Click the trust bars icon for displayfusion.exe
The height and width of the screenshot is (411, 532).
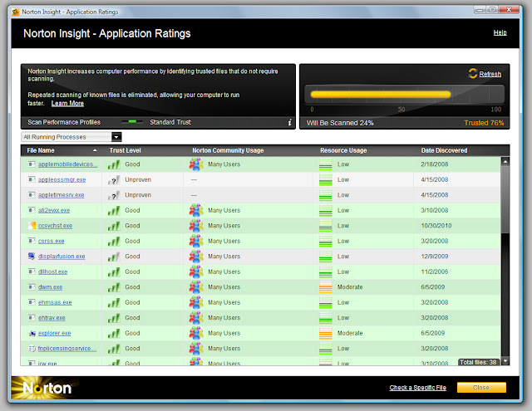(114, 257)
